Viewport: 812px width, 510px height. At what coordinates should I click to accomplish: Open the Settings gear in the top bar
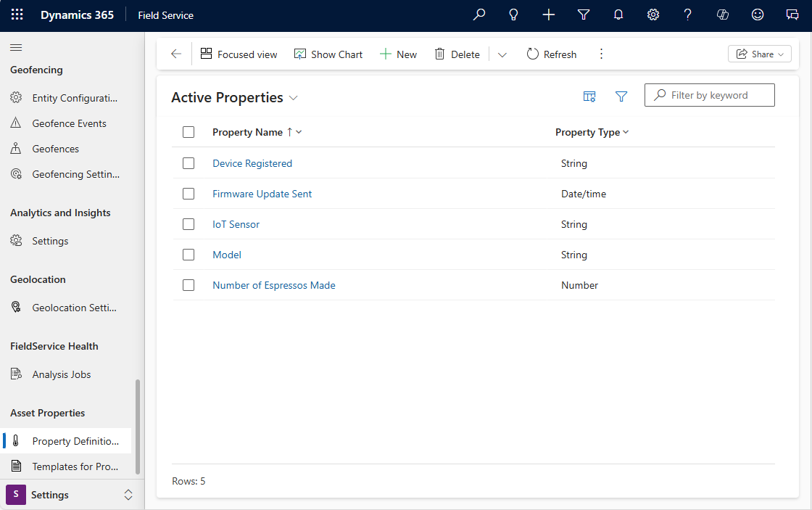652,15
